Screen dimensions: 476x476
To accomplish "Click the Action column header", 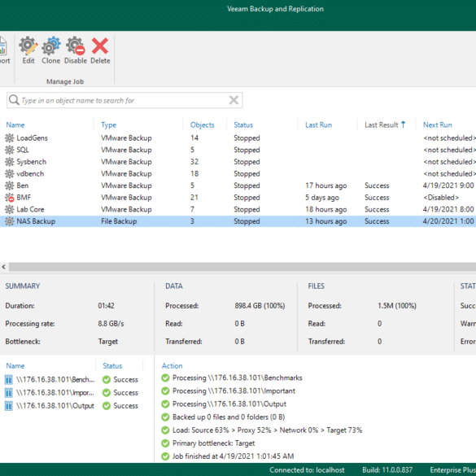I will click(172, 366).
